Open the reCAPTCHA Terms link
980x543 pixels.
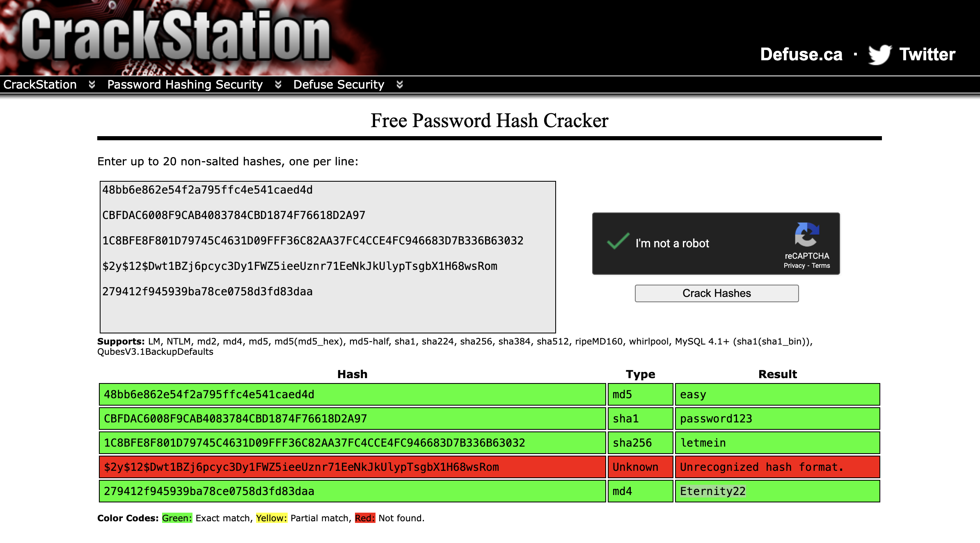[820, 266]
